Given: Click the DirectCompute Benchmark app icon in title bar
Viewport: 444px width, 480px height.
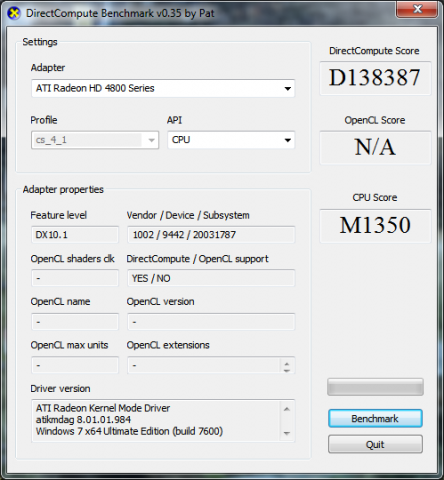Looking at the screenshot, I should click(14, 13).
